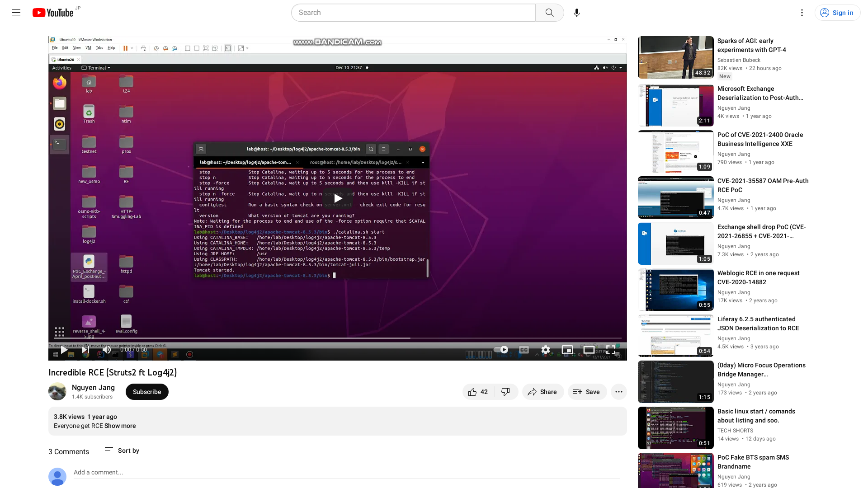Start voice search with microphone

click(x=576, y=13)
